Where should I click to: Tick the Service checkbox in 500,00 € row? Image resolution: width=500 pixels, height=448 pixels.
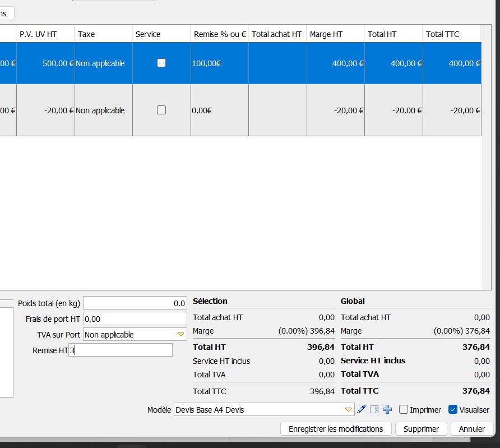[x=161, y=63]
